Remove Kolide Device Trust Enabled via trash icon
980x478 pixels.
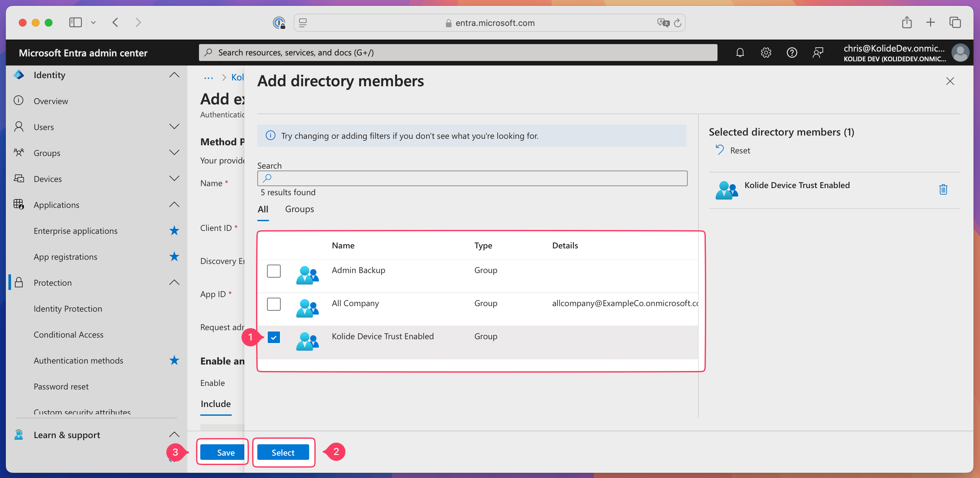943,189
